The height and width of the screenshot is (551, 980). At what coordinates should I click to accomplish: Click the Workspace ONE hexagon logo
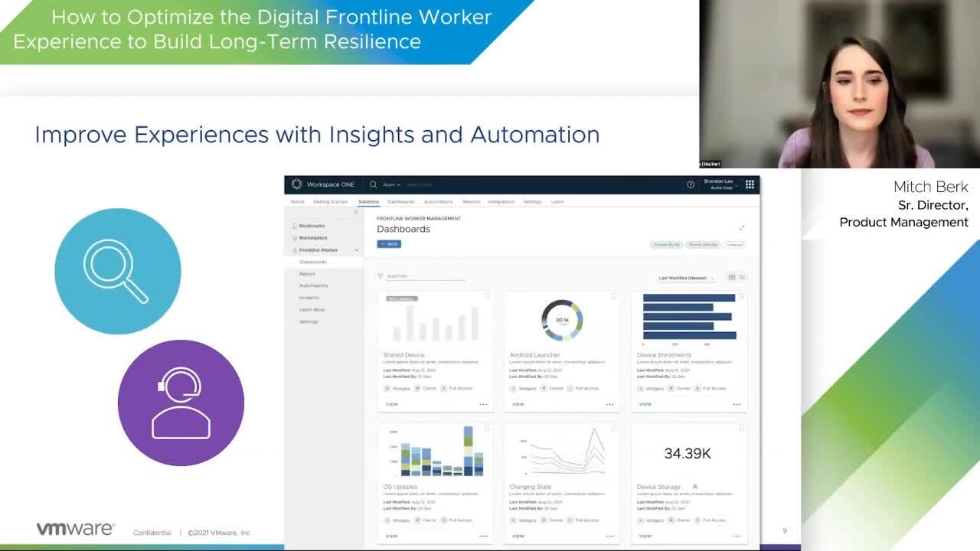(x=296, y=184)
